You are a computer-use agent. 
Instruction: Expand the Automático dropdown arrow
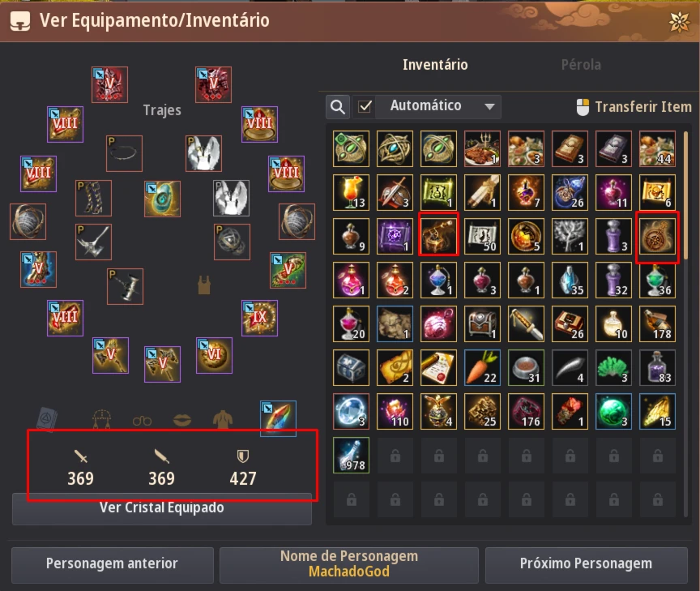coord(489,107)
